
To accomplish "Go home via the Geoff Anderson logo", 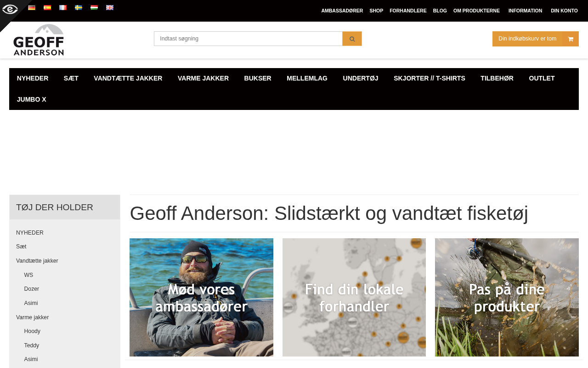I will (39, 40).
